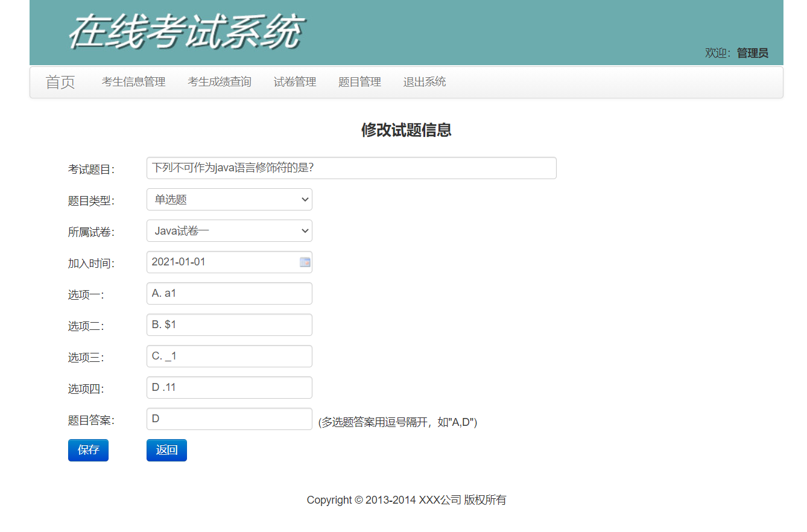Image resolution: width=807 pixels, height=532 pixels.
Task: Open 试卷管理 exam paper management
Action: coord(295,82)
